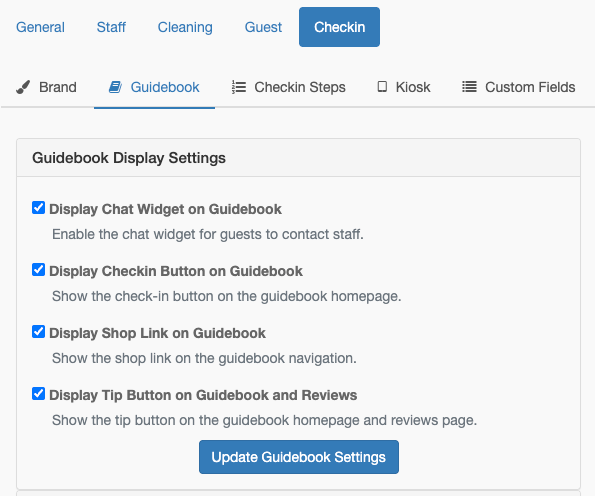Open the General settings tab
The image size is (595, 496).
point(40,27)
